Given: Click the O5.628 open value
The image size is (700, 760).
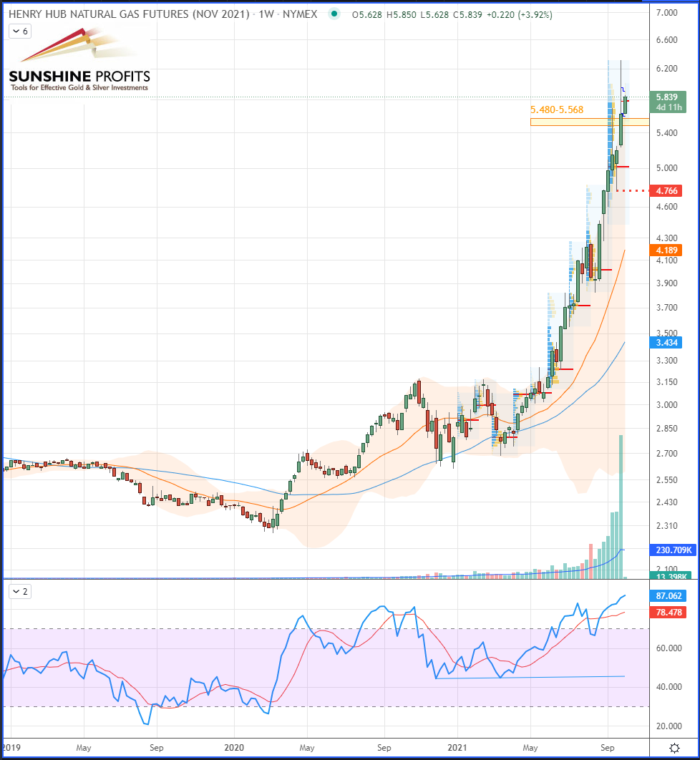Looking at the screenshot, I should point(367,14).
